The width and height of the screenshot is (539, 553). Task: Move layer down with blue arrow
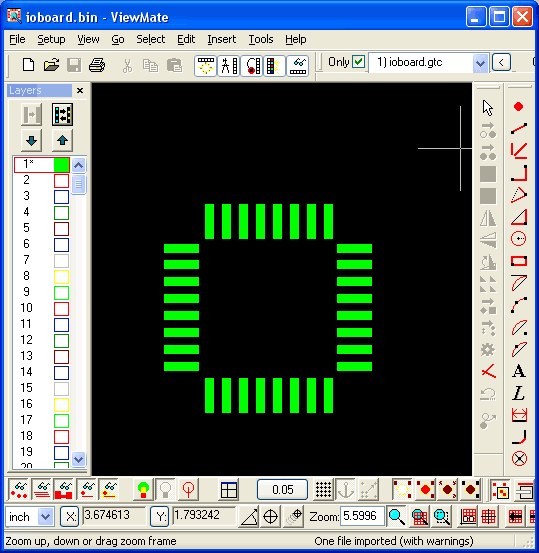click(31, 141)
